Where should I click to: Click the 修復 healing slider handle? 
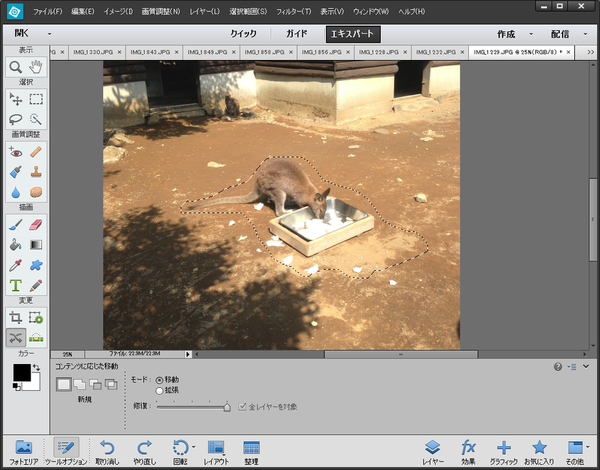(227, 407)
